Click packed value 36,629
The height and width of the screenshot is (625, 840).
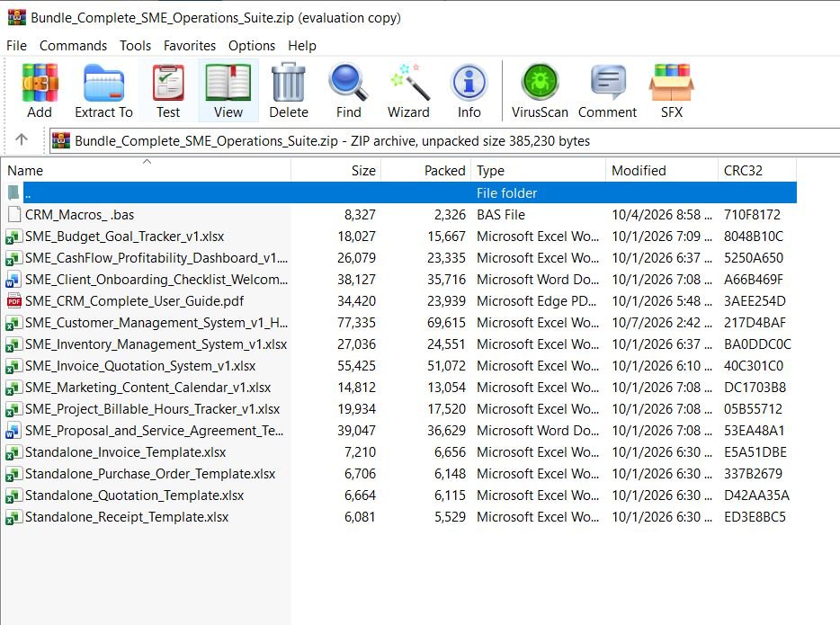(x=446, y=431)
